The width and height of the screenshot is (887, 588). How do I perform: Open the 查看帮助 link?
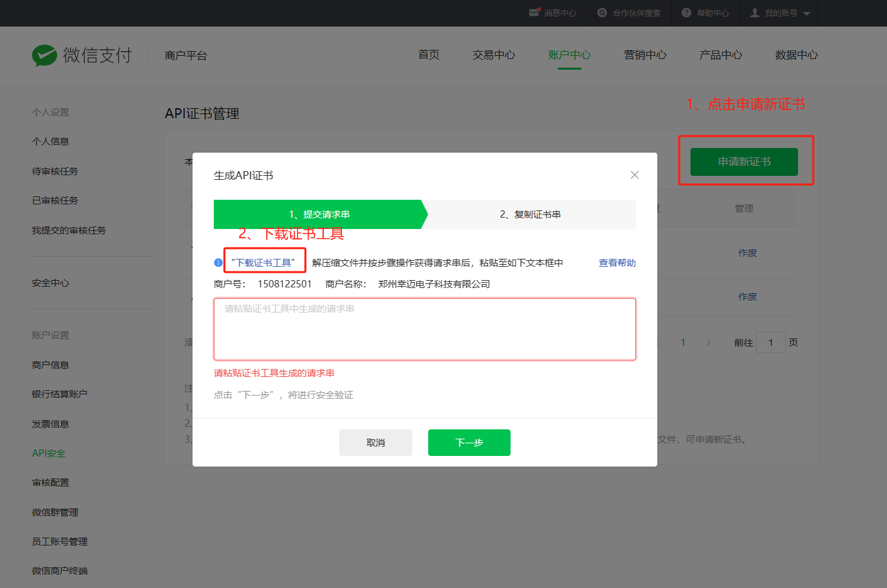(x=617, y=263)
